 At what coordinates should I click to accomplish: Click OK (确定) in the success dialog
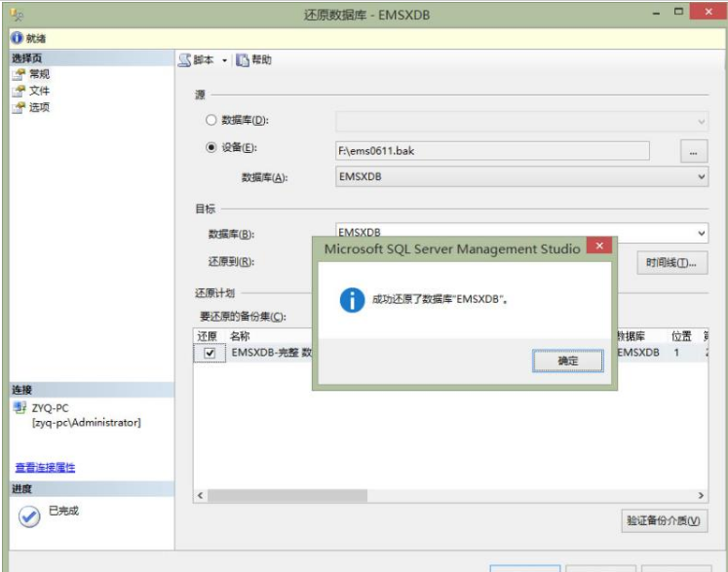(x=568, y=361)
